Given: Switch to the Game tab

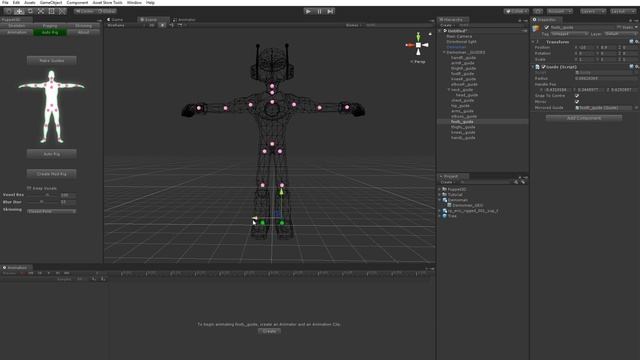Looking at the screenshot, I should coord(115,20).
